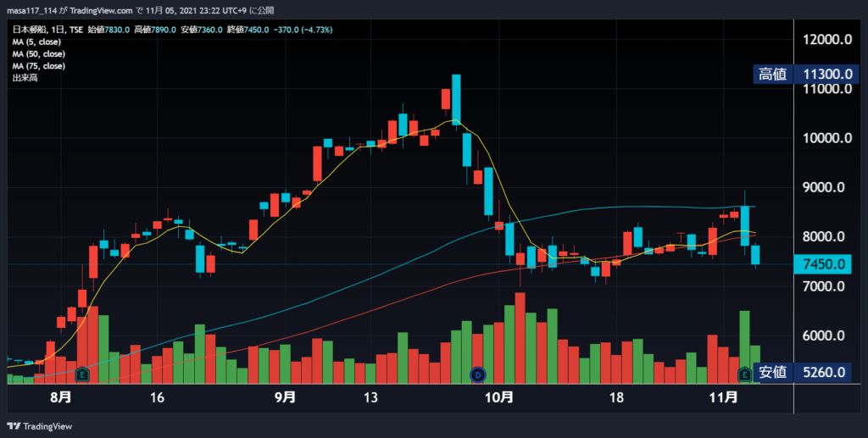
Task: Click the publication header text masa117_114
Action: click(x=32, y=10)
